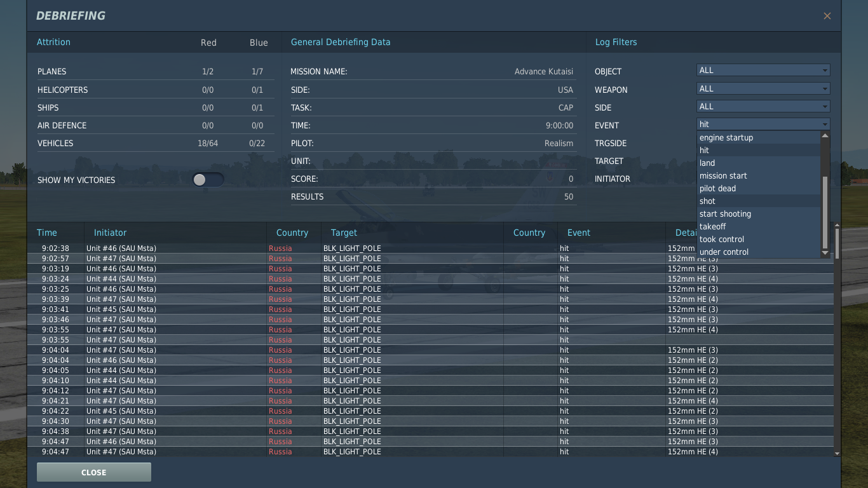Click the HELICOPTERS attrition row label

[x=63, y=90]
